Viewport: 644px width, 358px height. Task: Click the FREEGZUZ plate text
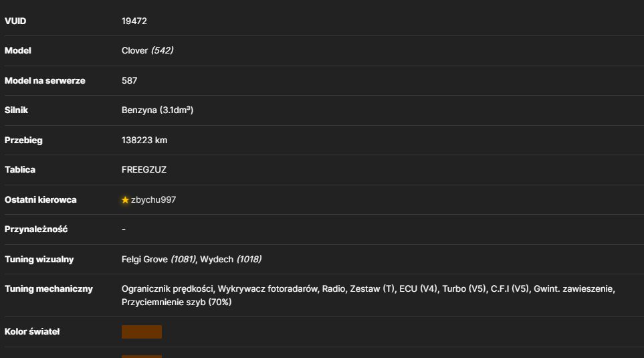pos(144,170)
